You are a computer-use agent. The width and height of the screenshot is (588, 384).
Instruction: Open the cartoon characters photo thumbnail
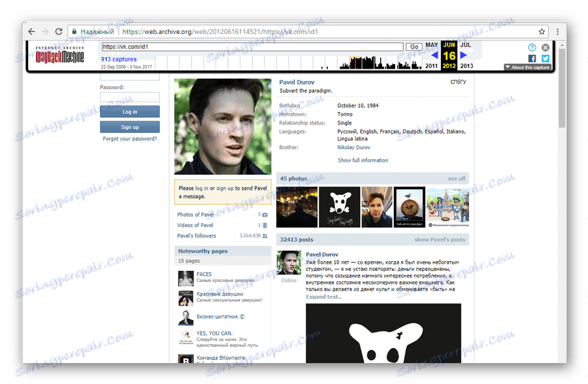pyautogui.click(x=448, y=207)
